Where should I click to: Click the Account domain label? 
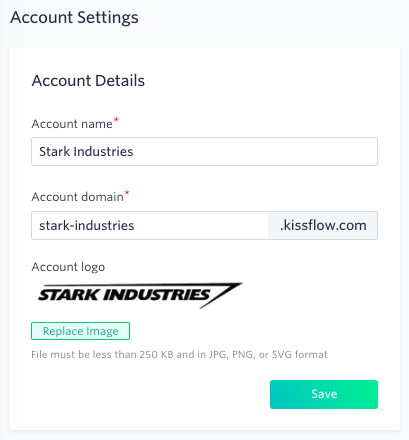(x=77, y=197)
